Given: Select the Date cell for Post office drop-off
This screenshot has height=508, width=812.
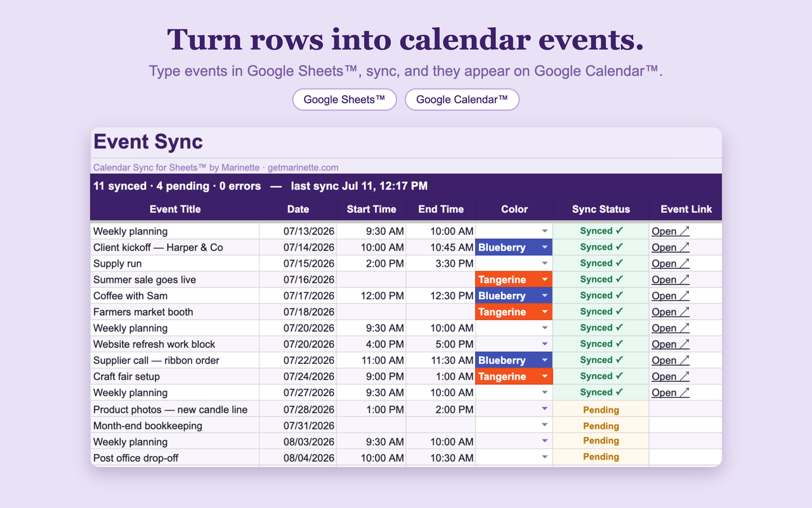Looking at the screenshot, I should tap(298, 458).
